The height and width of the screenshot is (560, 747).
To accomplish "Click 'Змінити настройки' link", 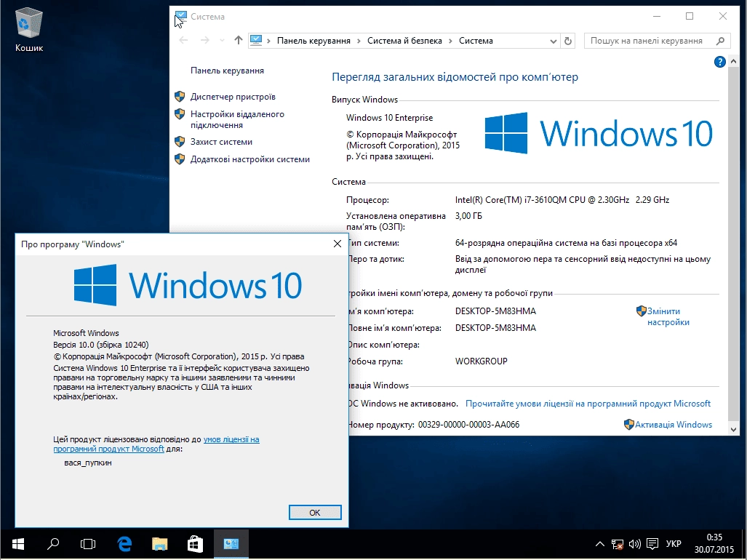I will tap(668, 316).
